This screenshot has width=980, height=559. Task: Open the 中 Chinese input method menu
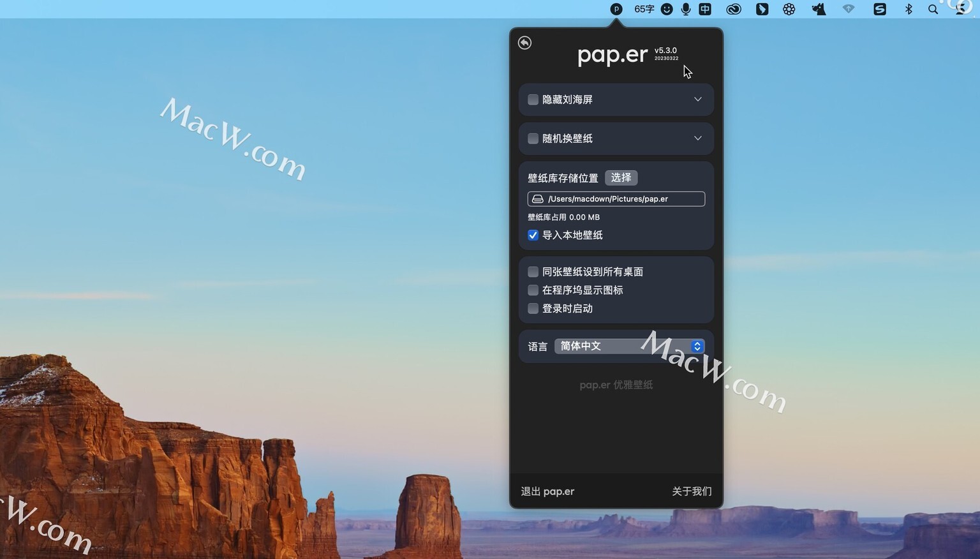click(x=705, y=9)
